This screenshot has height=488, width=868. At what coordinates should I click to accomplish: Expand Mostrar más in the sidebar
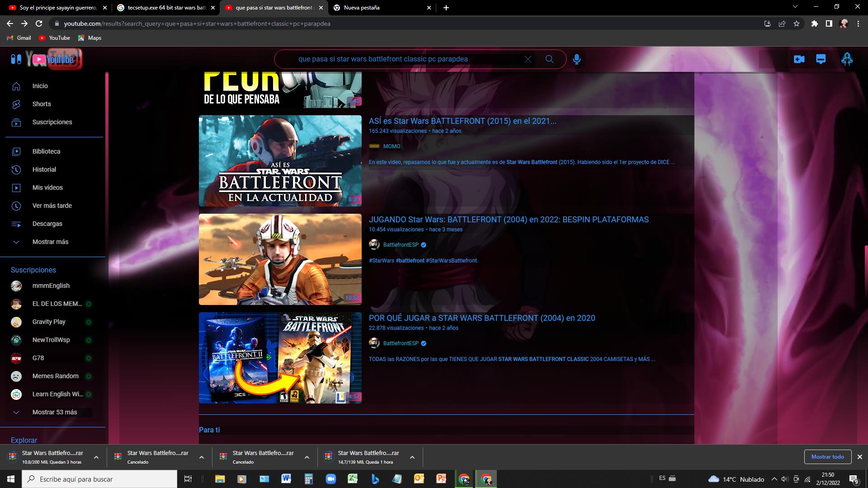pyautogui.click(x=50, y=242)
